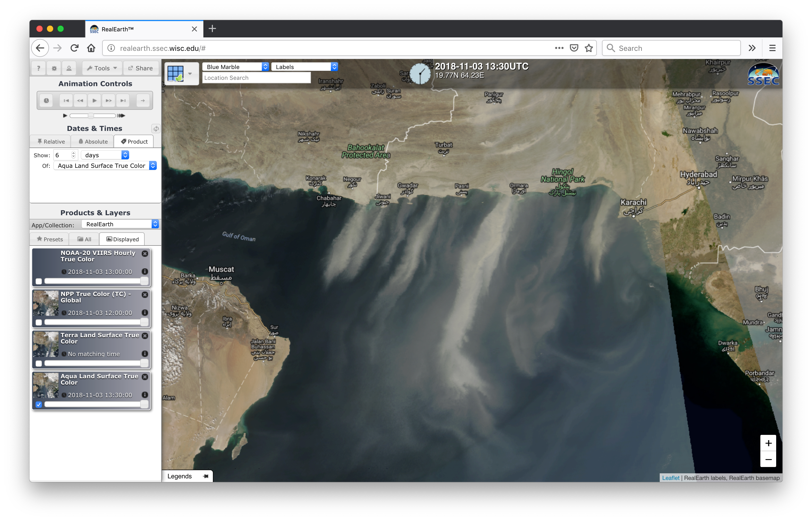This screenshot has height=521, width=812.
Task: Remove the NOAA-20 VIIRS Hourly layer
Action: pos(145,253)
